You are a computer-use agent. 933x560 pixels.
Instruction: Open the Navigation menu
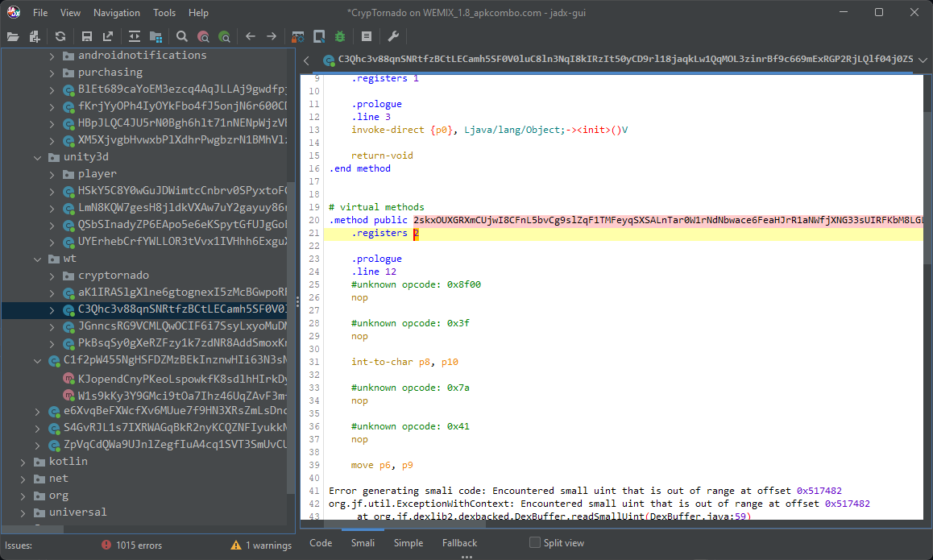(x=116, y=12)
